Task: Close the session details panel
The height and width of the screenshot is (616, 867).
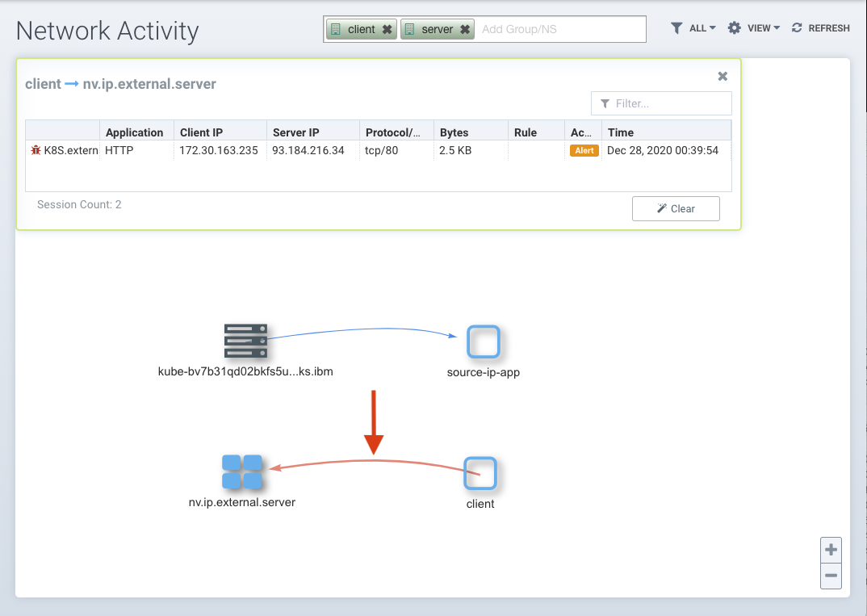Action: tap(722, 76)
